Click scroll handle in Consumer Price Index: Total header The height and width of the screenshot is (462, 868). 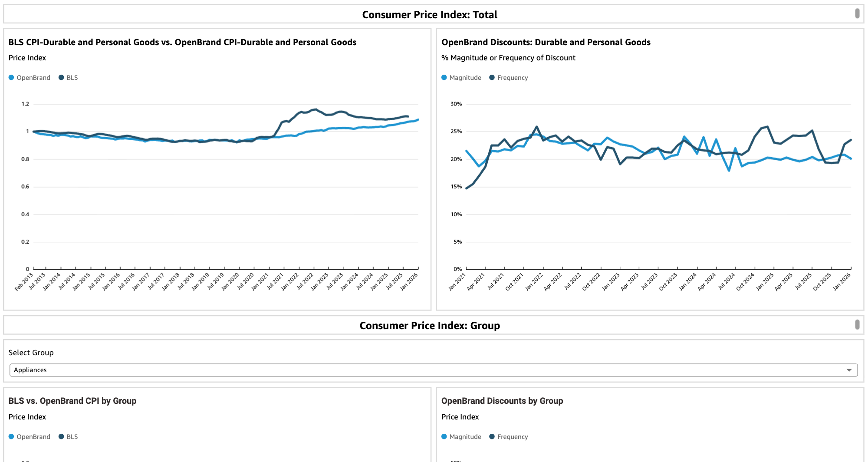click(857, 13)
